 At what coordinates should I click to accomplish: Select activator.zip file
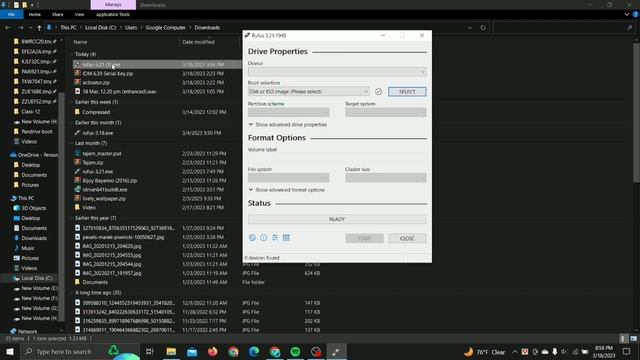(96, 82)
